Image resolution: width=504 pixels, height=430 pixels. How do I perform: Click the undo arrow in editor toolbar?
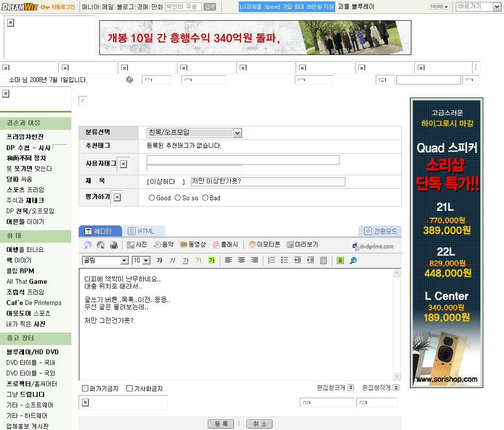coord(88,245)
